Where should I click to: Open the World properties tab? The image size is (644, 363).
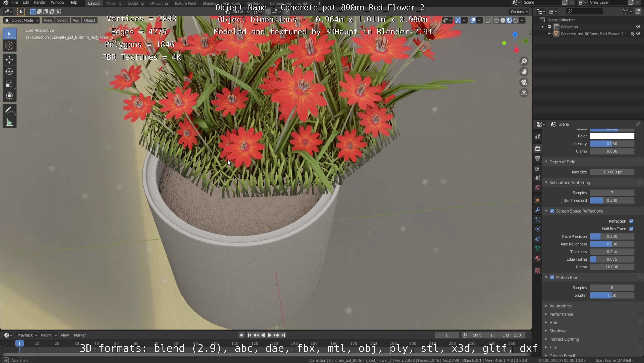tap(538, 188)
